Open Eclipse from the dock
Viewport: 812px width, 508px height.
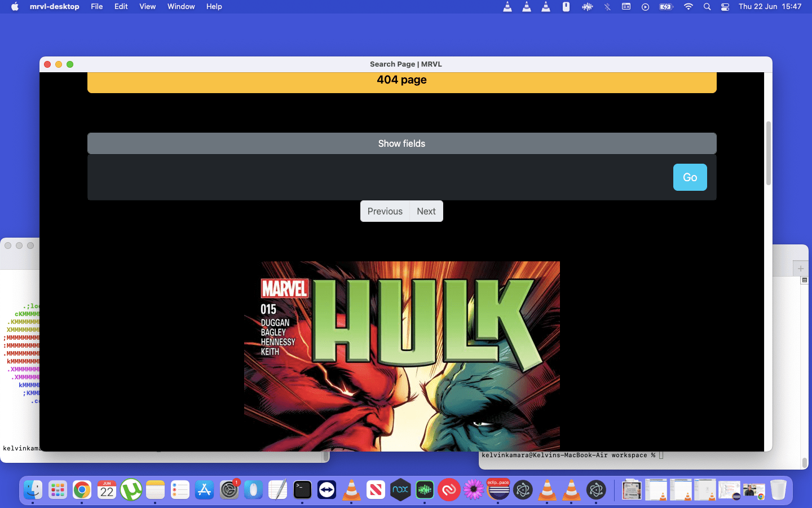498,490
